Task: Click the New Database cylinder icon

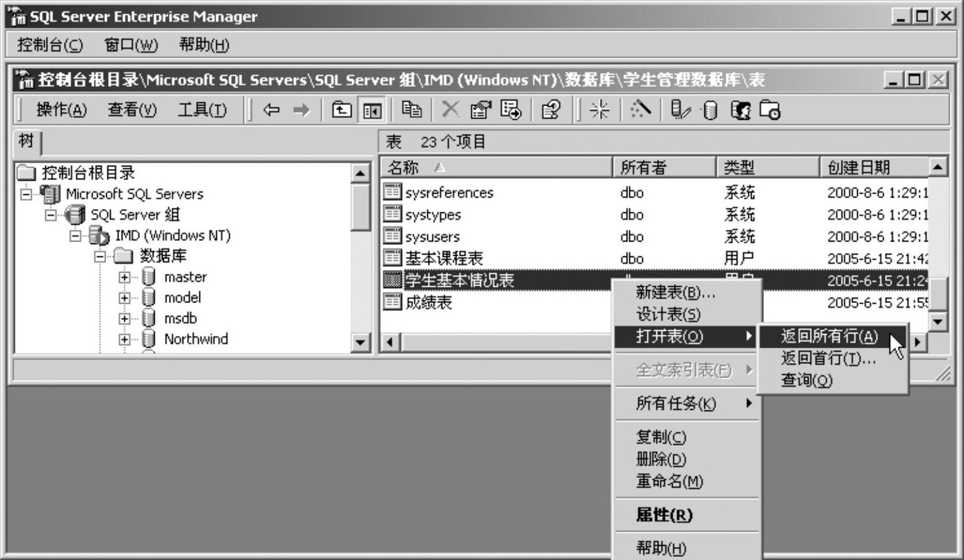Action: pyautogui.click(x=710, y=111)
